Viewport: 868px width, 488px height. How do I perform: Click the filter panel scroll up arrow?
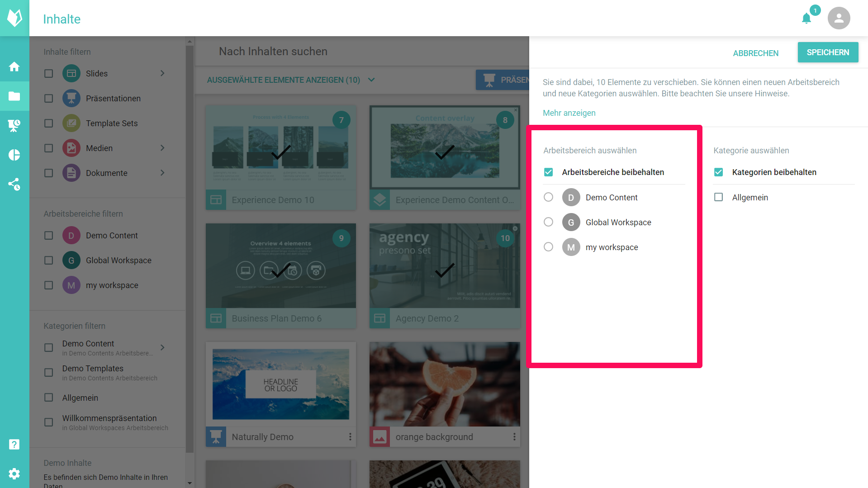click(x=190, y=42)
